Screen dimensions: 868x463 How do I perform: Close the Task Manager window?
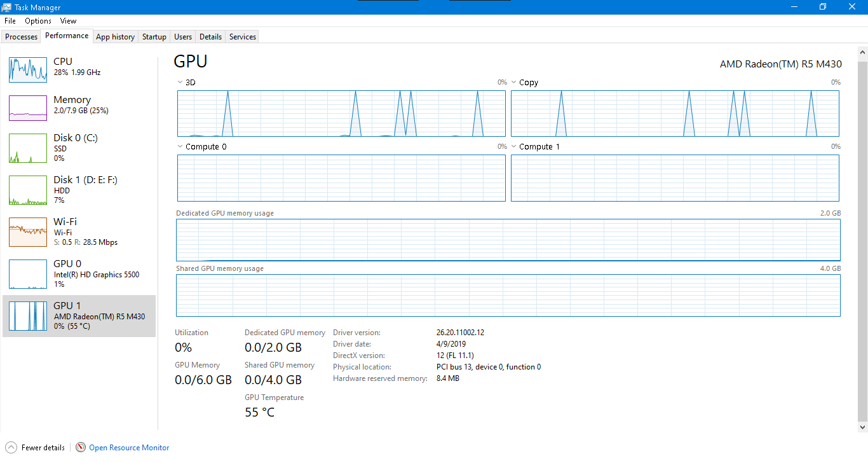coord(852,7)
